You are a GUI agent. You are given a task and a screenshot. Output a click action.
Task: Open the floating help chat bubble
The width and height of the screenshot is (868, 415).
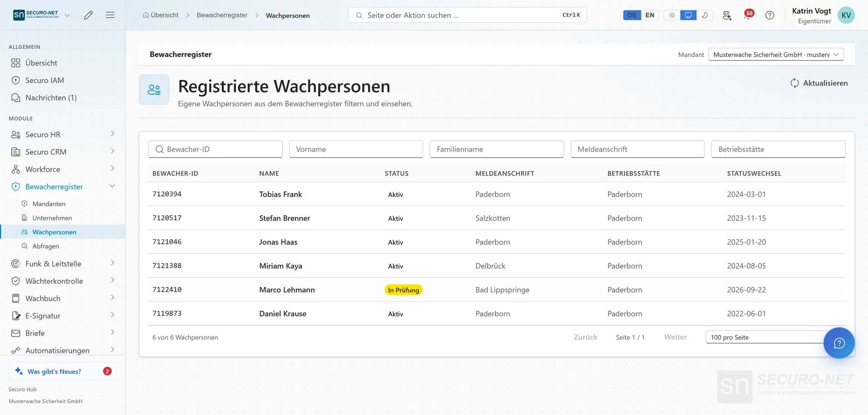point(839,343)
